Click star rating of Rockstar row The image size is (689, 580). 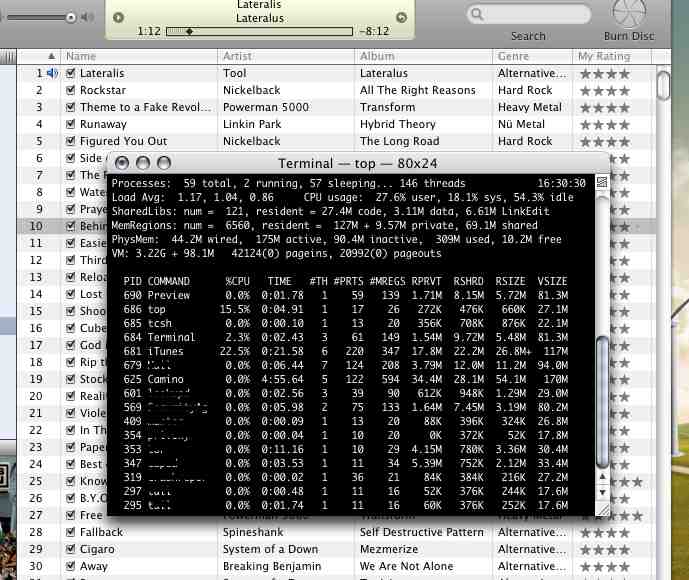[605, 91]
